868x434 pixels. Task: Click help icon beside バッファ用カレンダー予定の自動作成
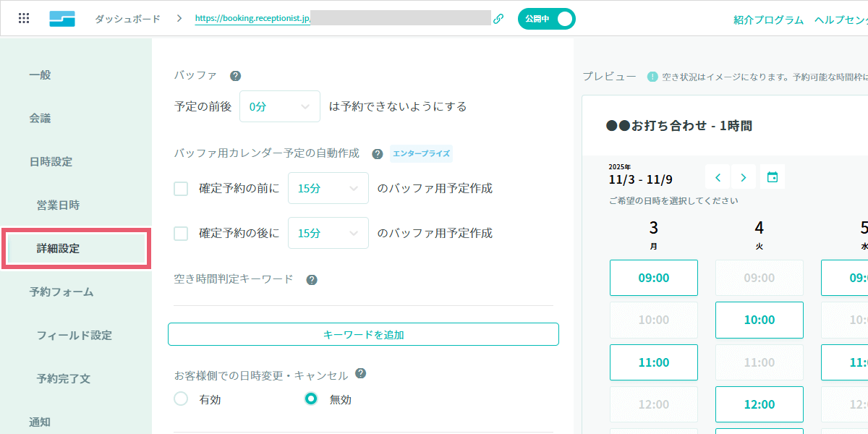click(377, 153)
